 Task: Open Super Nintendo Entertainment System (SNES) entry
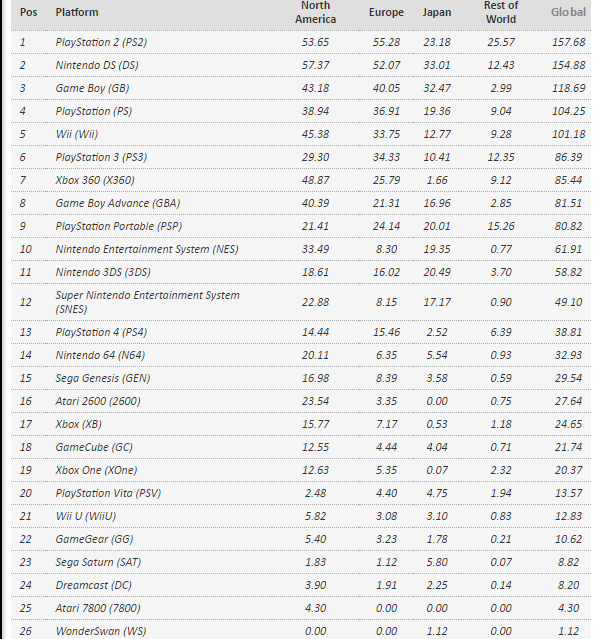pos(148,302)
